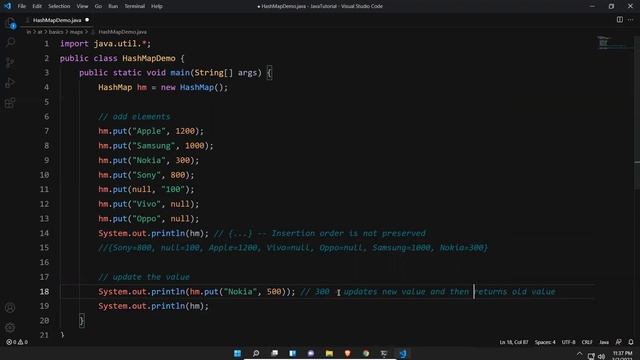This screenshot has width=640, height=360.
Task: Change line ending via CRLF status
Action: 587,342
